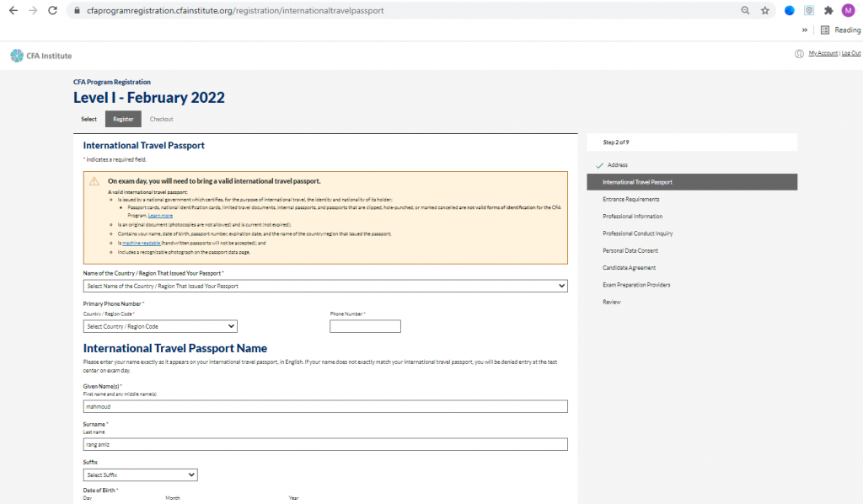863x504 pixels.
Task: Click the Log Out link
Action: click(x=851, y=53)
